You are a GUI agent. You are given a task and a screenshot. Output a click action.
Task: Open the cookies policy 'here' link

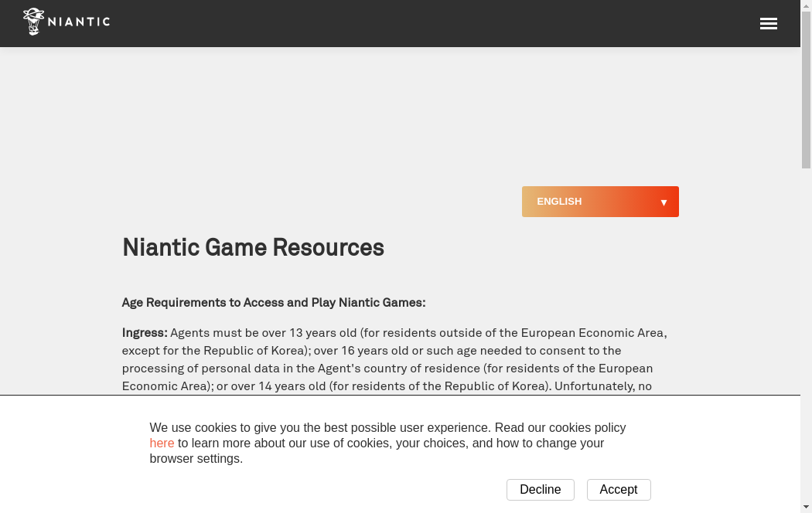pos(162,443)
